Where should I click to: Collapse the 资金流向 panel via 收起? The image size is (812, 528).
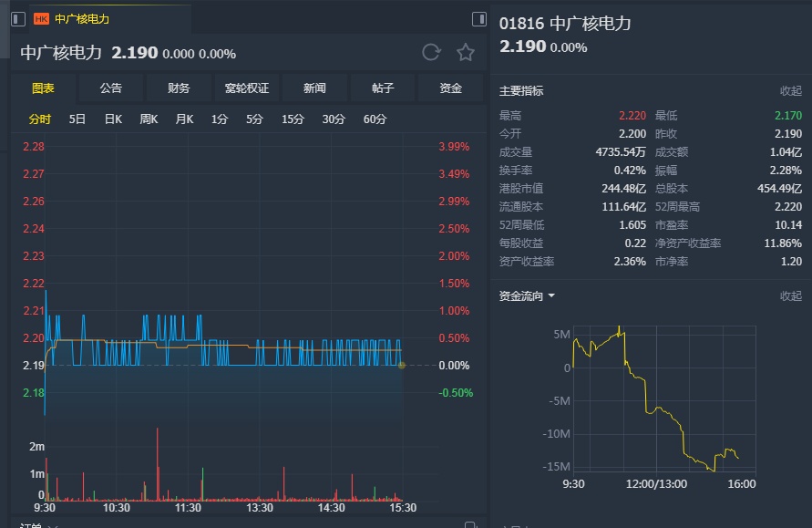790,296
